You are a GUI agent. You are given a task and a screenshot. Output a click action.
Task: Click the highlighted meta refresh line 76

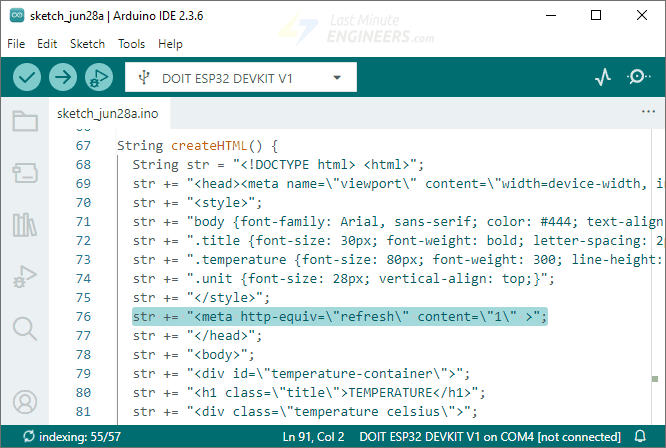[x=340, y=316]
